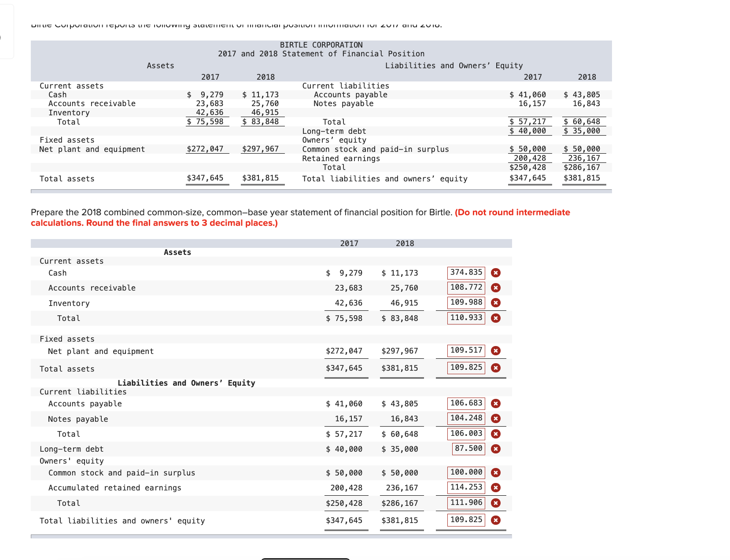Edit the Accounts payable answer field 106.683

point(466,403)
